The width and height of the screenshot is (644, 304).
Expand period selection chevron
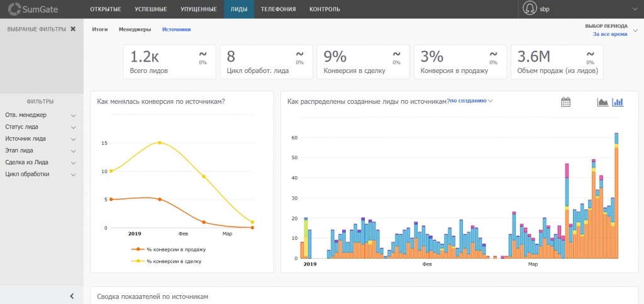(x=636, y=30)
